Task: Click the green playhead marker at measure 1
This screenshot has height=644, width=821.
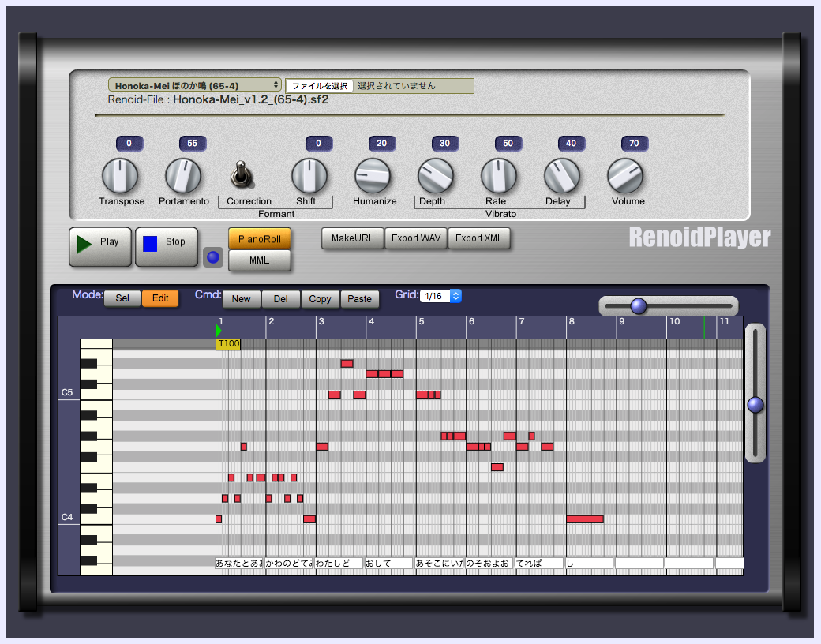Action: (219, 331)
